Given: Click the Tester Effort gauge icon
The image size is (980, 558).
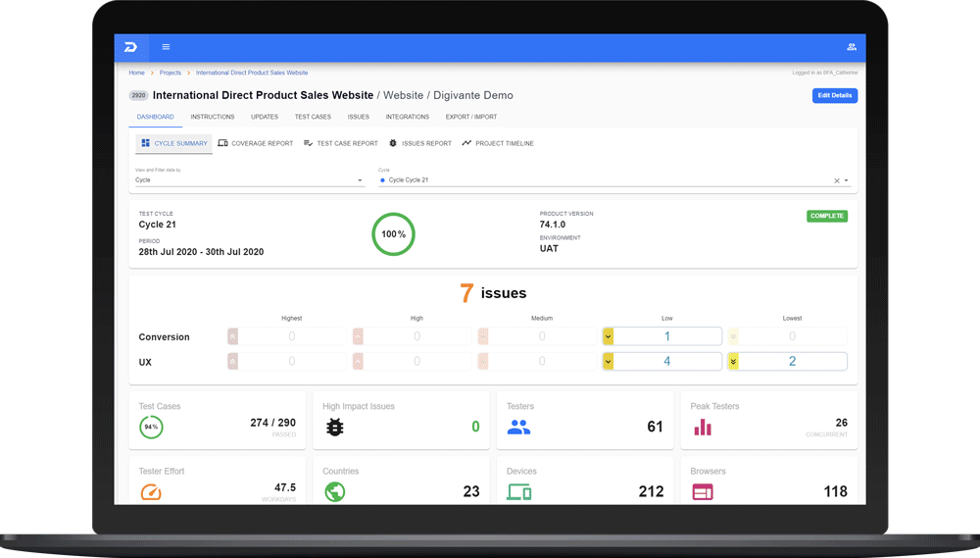Looking at the screenshot, I should pyautogui.click(x=151, y=492).
